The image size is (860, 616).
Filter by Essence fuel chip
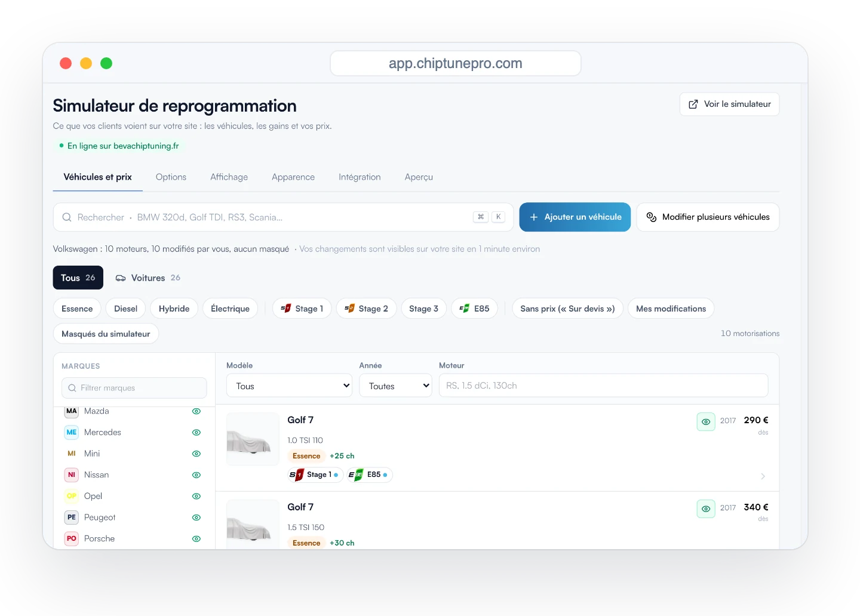click(x=77, y=309)
